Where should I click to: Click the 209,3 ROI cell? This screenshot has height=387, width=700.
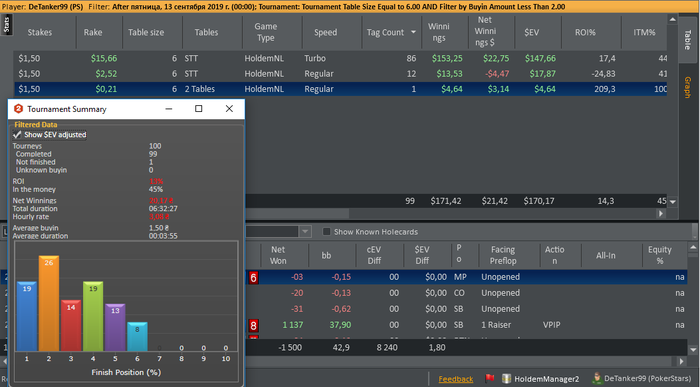[x=604, y=89]
